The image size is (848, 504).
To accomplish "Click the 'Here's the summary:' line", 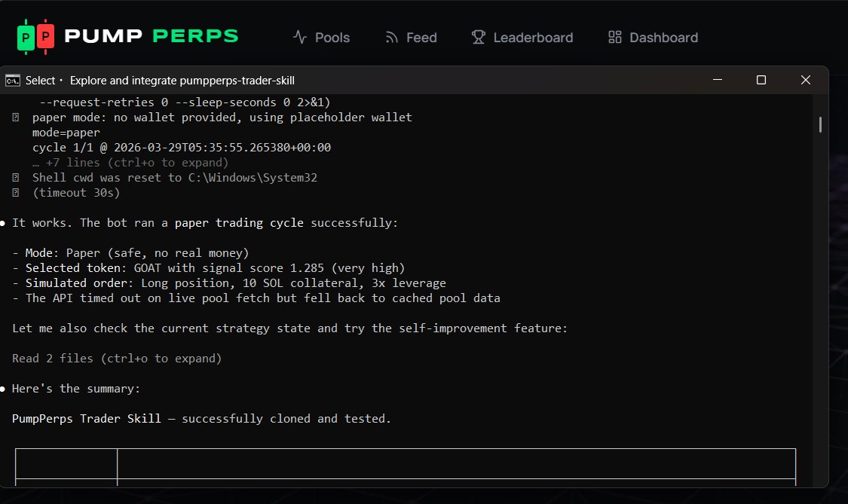I will pyautogui.click(x=76, y=389).
